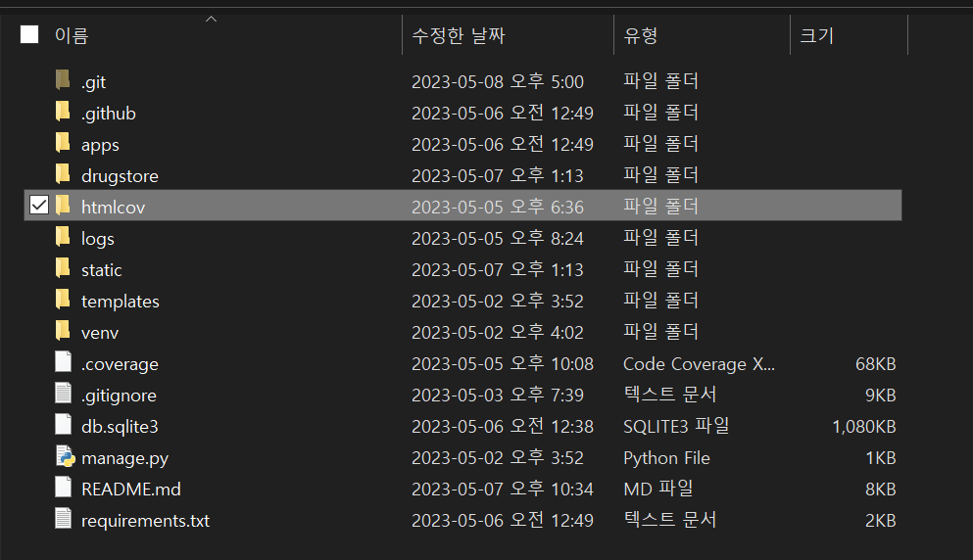Click the date 2023-05-02 오후 4:02

(498, 333)
